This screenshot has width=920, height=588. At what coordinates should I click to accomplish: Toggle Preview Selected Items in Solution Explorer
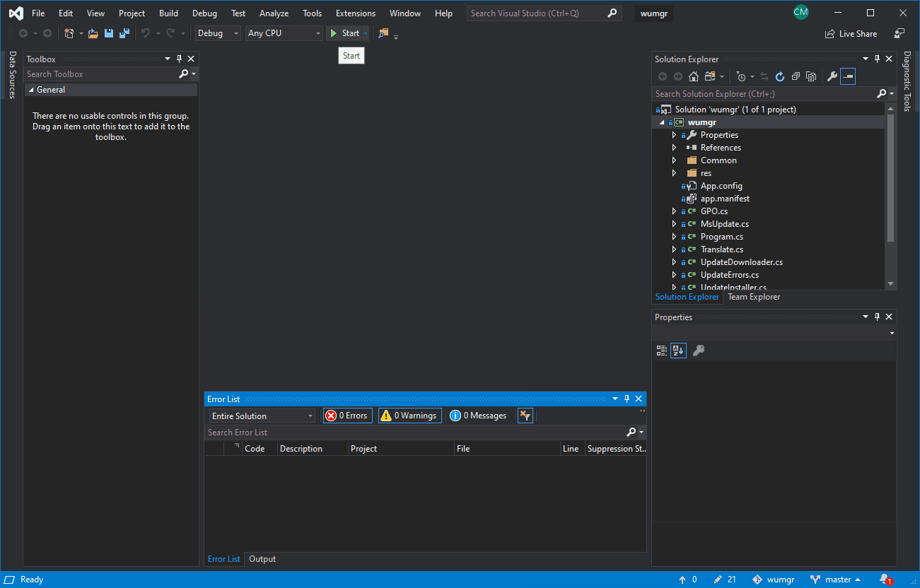click(848, 76)
